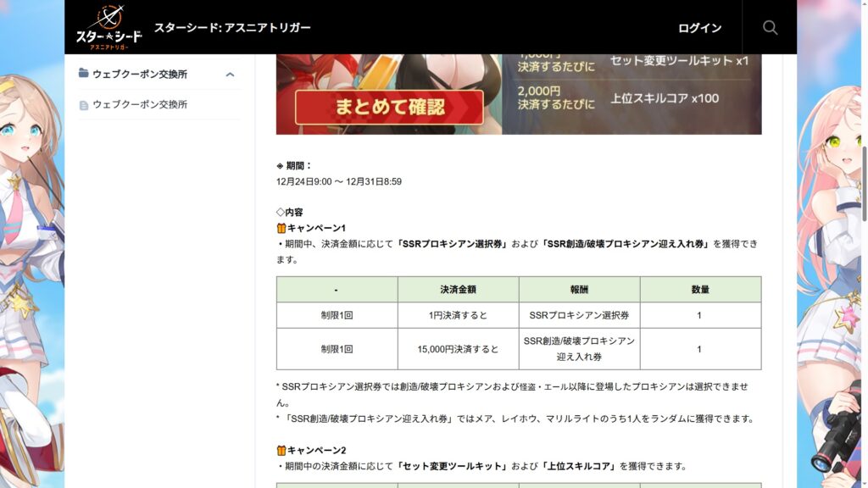Click the スターシード: アスニアトリガー site title
The width and height of the screenshot is (868, 488).
(232, 27)
